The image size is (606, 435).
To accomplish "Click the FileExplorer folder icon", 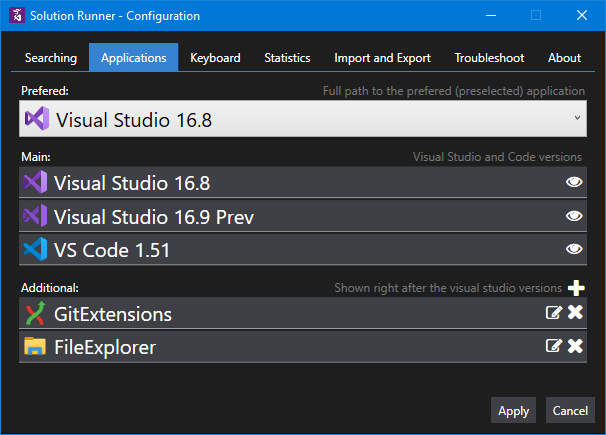I will 36,347.
